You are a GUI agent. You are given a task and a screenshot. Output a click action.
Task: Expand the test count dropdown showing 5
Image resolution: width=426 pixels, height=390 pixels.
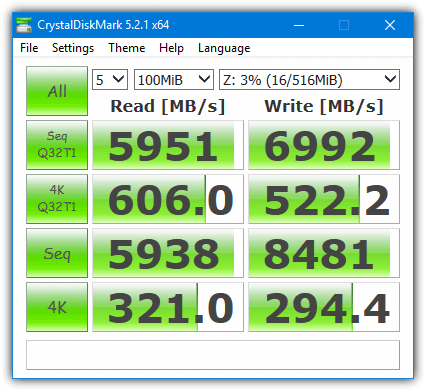(110, 80)
